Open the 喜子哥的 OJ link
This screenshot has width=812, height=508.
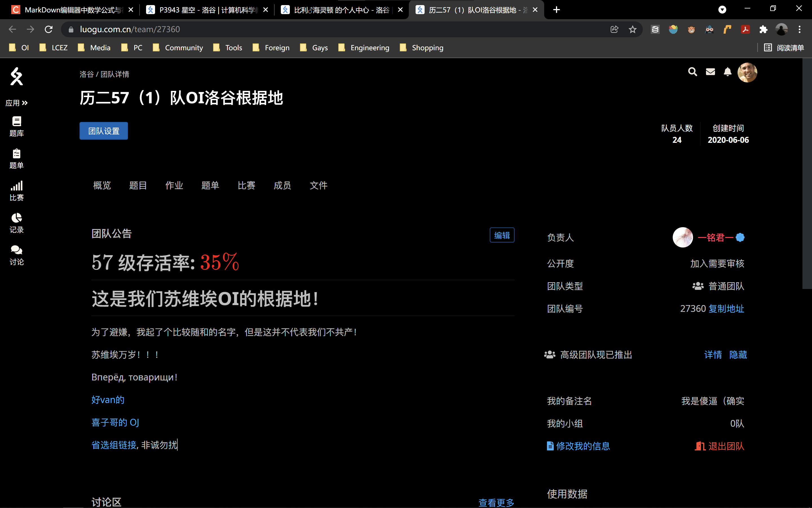coord(115,422)
